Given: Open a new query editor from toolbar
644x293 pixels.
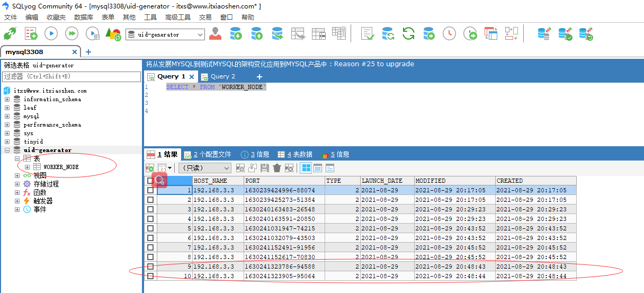Looking at the screenshot, I should [x=31, y=34].
